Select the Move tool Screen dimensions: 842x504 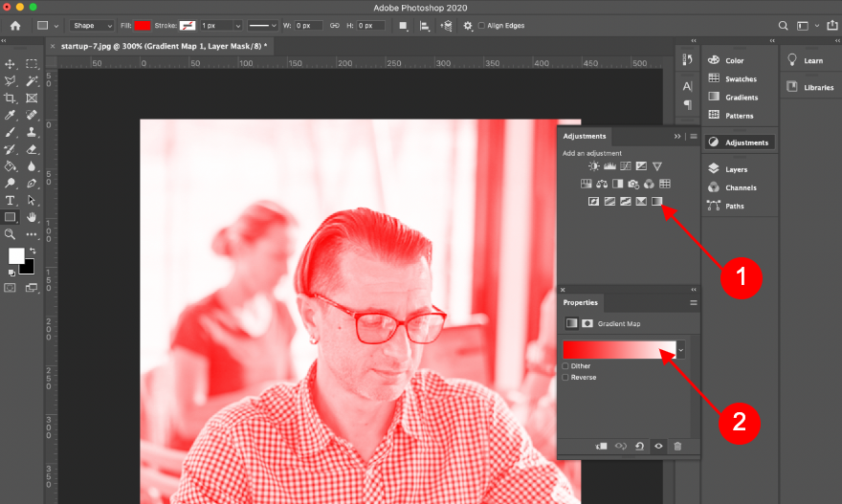[x=11, y=64]
